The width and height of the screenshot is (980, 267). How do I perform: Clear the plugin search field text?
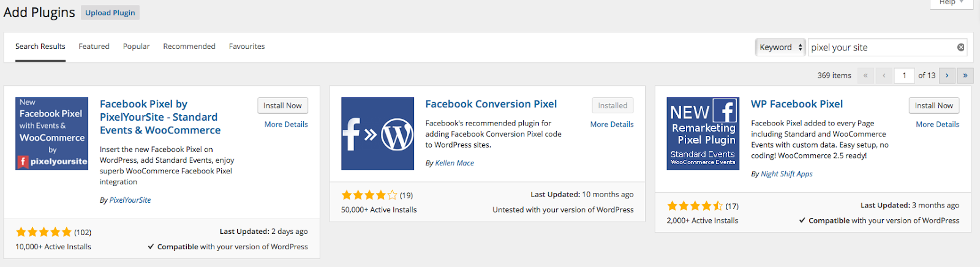point(960,47)
